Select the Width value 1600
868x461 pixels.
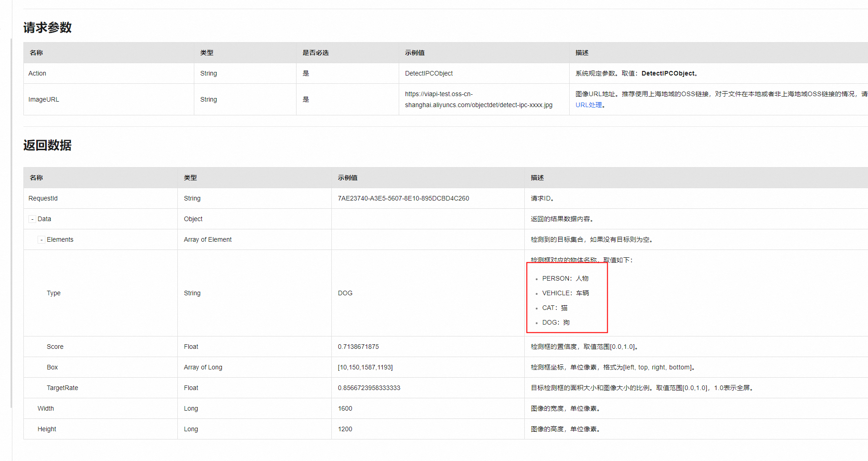click(x=345, y=408)
